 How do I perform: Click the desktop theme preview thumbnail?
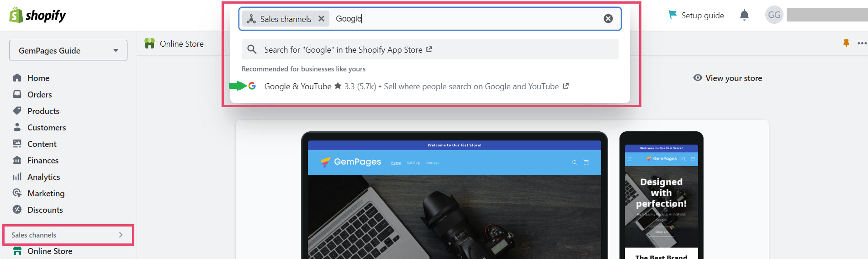click(455, 196)
